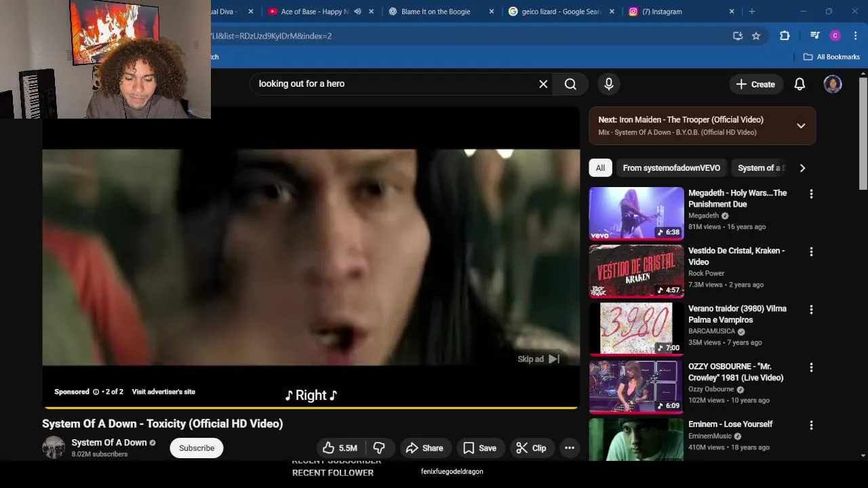This screenshot has width=868, height=488.
Task: Close the geico lizard tab
Action: [x=612, y=12]
